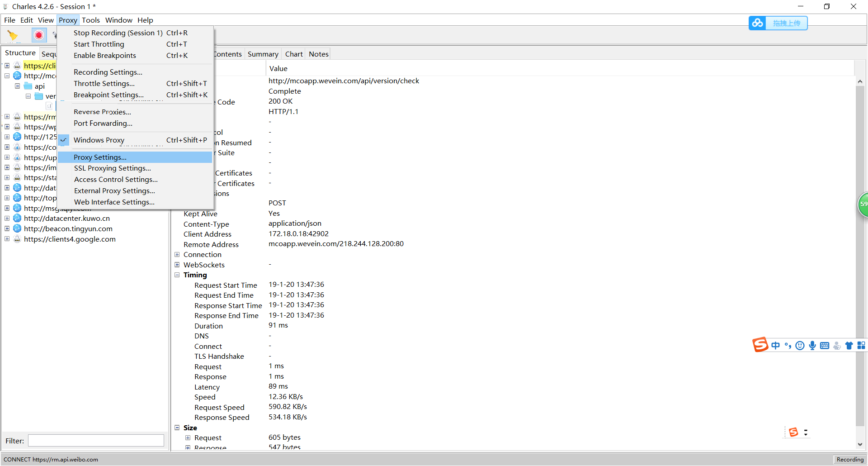Open the IME soft keyboard icon

[x=825, y=346]
